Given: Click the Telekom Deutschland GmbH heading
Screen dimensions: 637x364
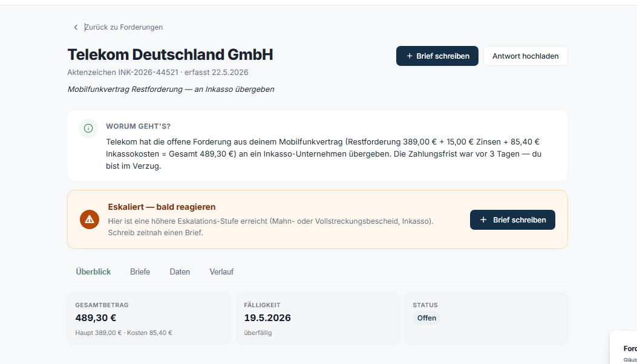Looking at the screenshot, I should [170, 55].
